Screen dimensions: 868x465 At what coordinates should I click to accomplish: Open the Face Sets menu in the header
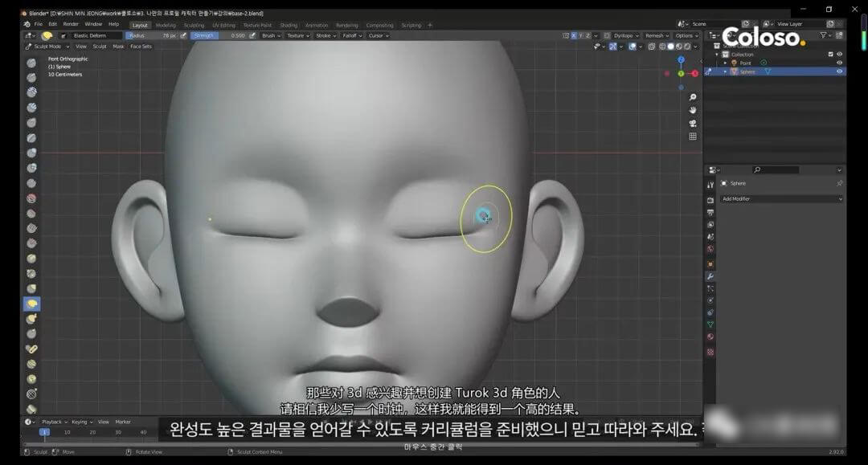(140, 46)
